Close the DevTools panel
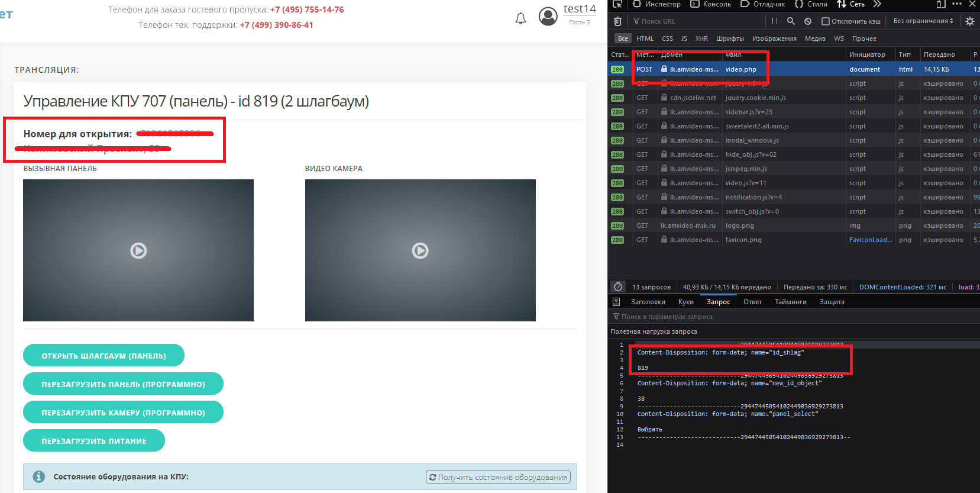The height and width of the screenshot is (493, 980). coord(972,4)
